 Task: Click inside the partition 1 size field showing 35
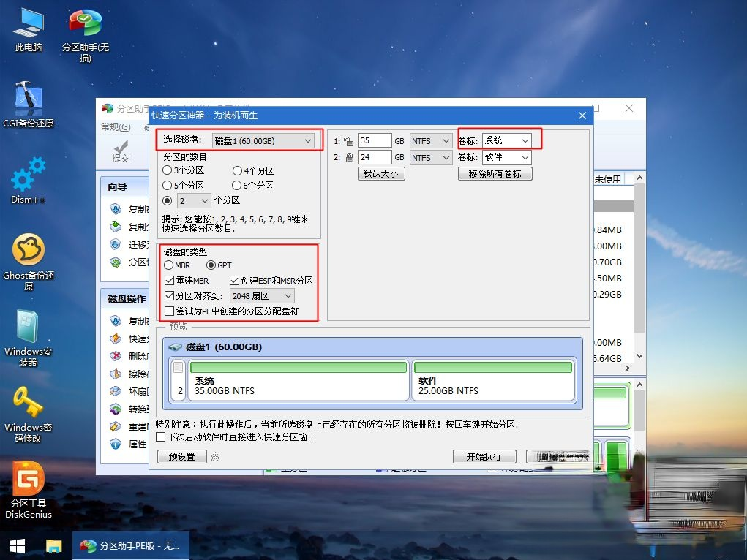[375, 140]
